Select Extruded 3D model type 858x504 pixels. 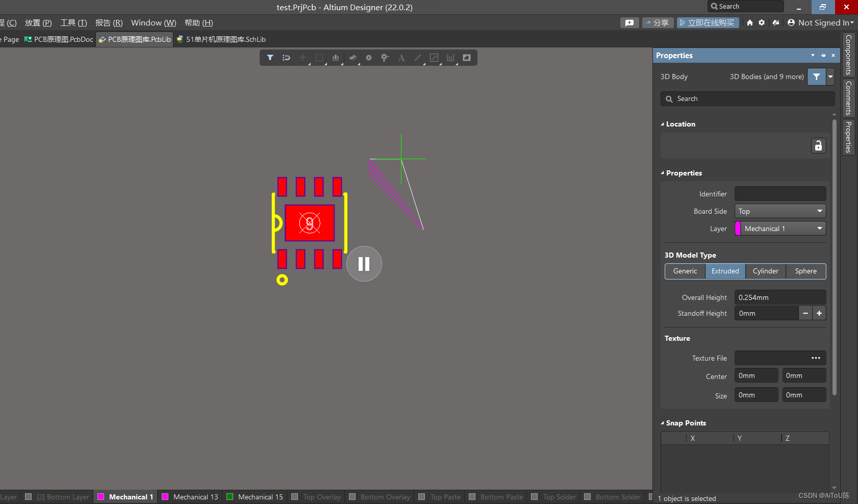coord(725,271)
